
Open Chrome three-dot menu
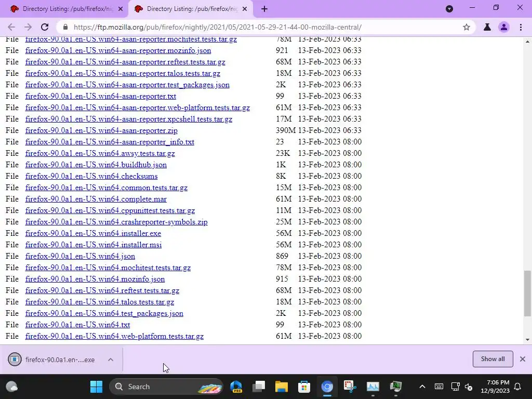[521, 27]
